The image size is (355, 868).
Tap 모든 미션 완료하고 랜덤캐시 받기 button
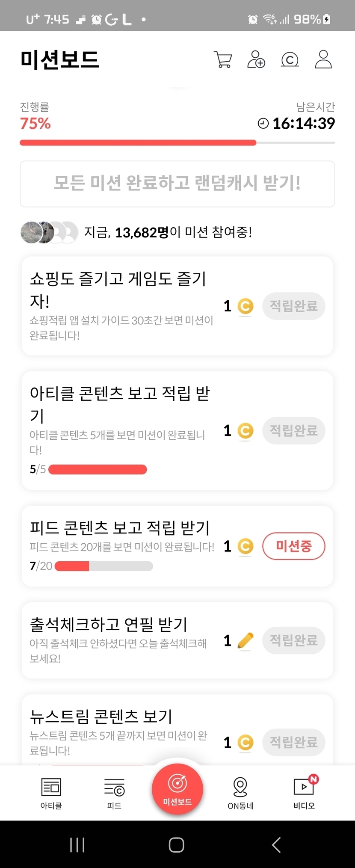point(177,184)
